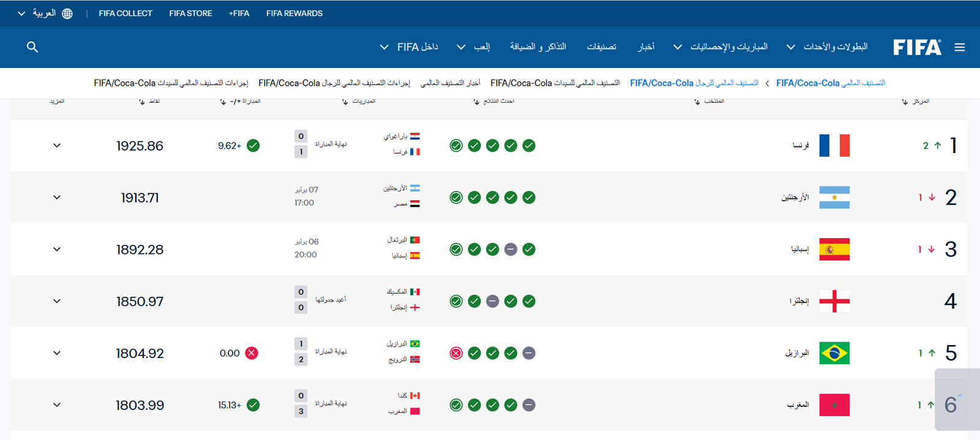Sort by the +/- المباراة column
This screenshot has height=440, width=980.
tap(240, 101)
